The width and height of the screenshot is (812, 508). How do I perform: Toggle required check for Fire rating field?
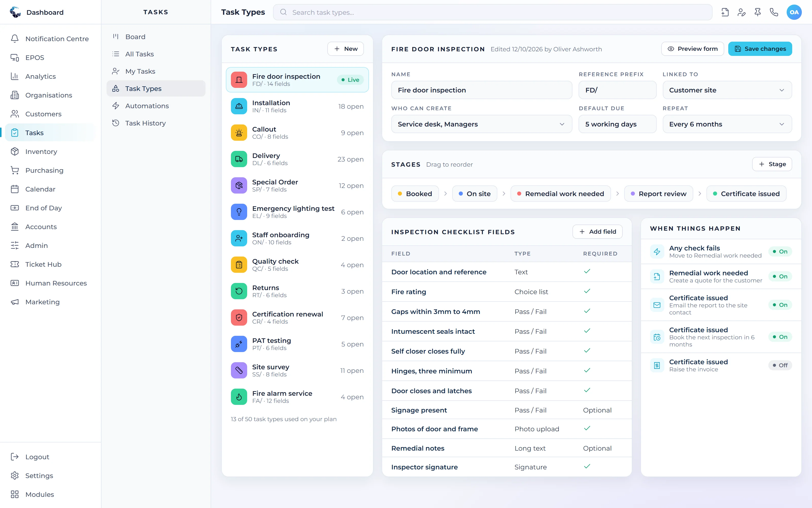coord(587,291)
